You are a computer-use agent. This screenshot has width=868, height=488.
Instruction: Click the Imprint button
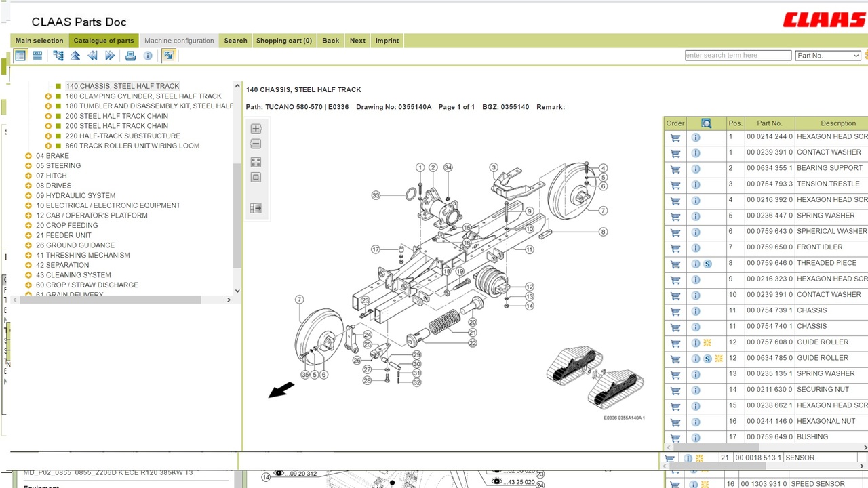pyautogui.click(x=387, y=41)
